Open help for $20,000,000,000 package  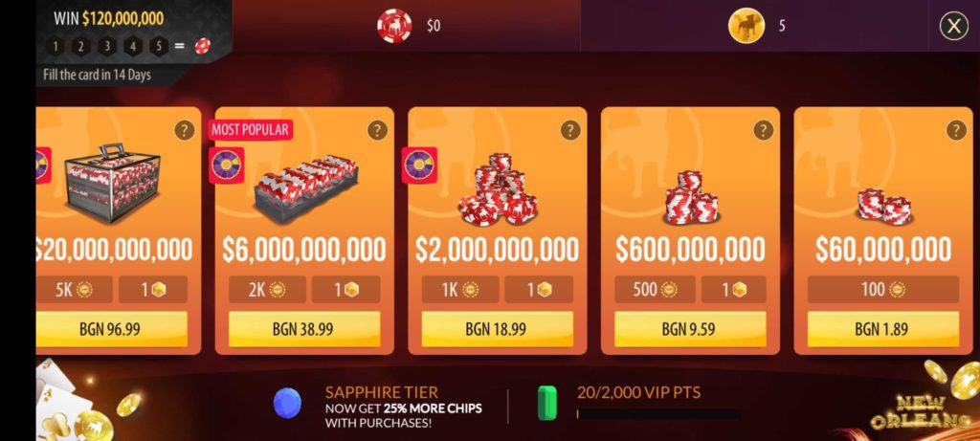(x=184, y=130)
